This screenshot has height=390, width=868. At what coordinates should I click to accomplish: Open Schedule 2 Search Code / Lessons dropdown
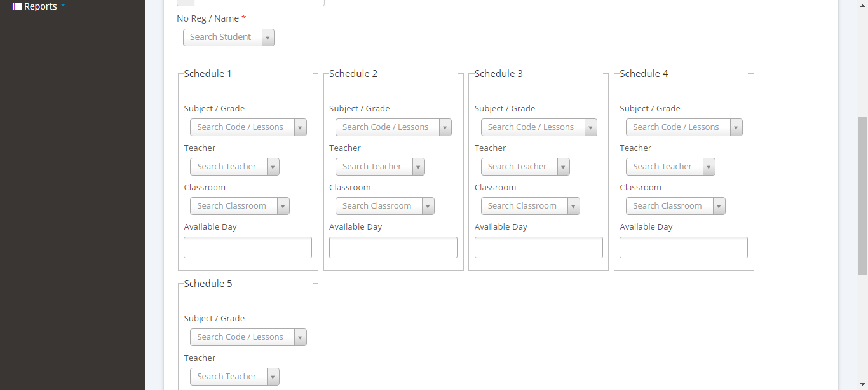coord(393,127)
